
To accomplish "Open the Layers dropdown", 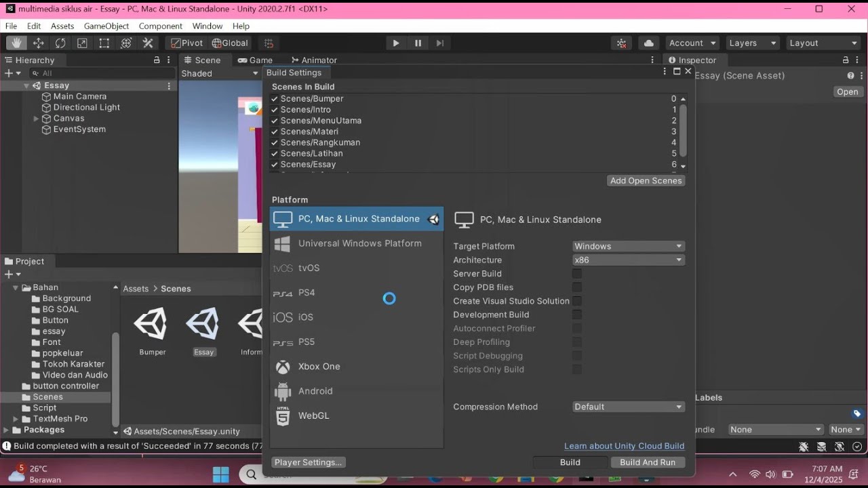I will click(x=753, y=43).
